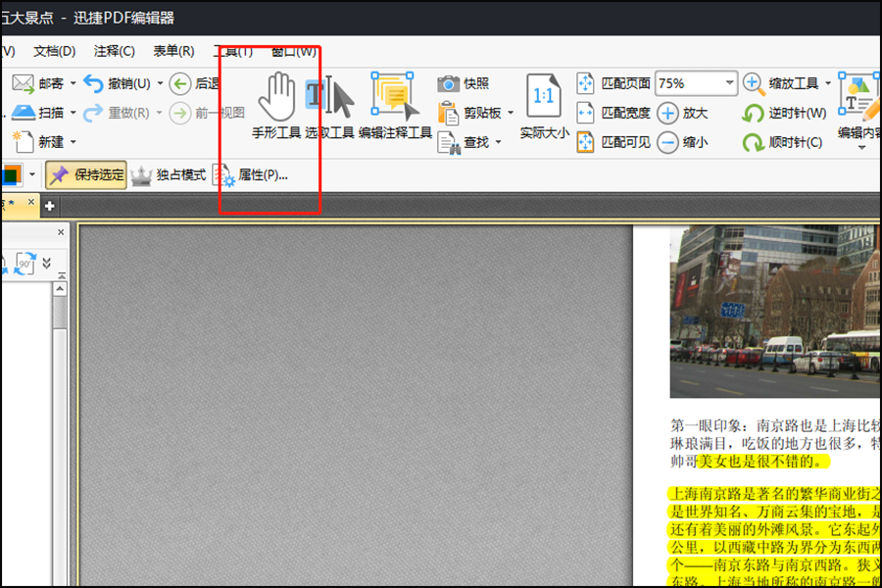This screenshot has width=882, height=588.
Task: Expand Zoom tool (缩放工具) dropdown arrow
Action: 828,84
